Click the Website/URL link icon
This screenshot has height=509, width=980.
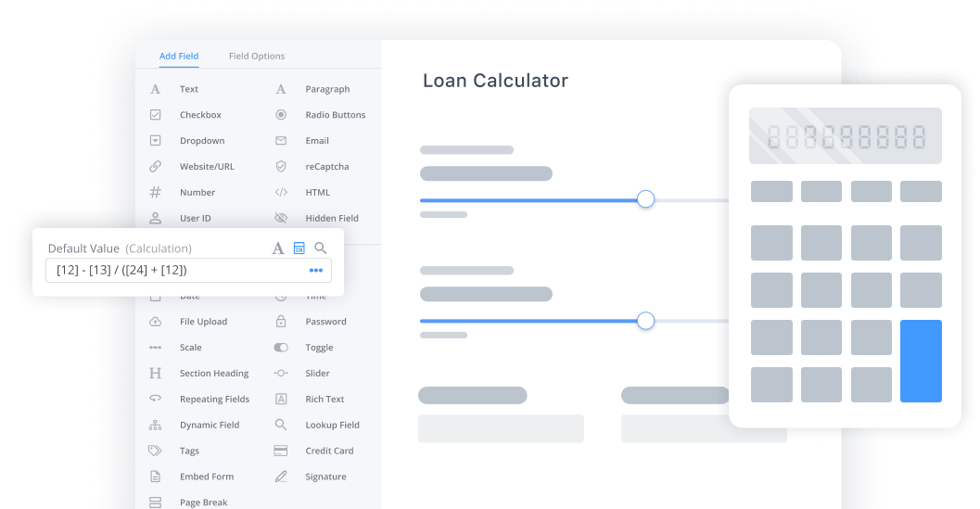coord(155,166)
